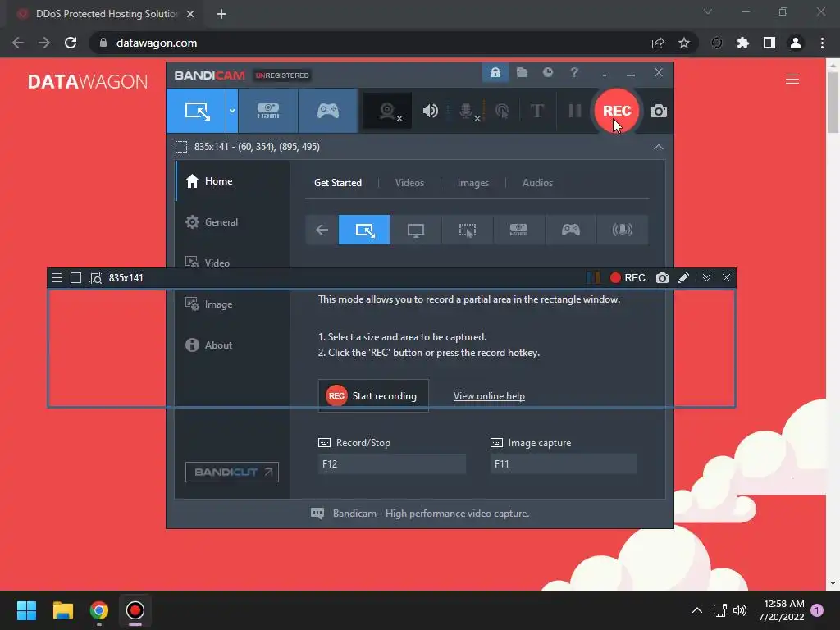Viewport: 840px width, 630px height.
Task: Open the View online help link
Action: [x=489, y=396]
